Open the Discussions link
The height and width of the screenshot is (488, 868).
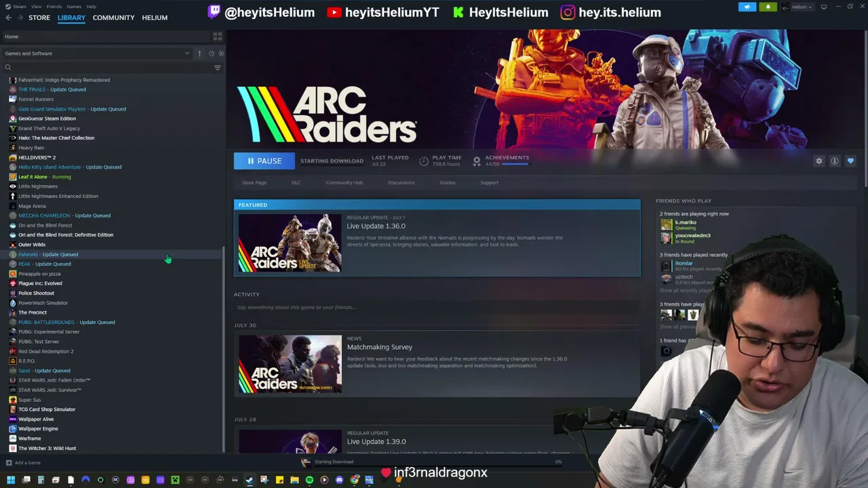[401, 183]
